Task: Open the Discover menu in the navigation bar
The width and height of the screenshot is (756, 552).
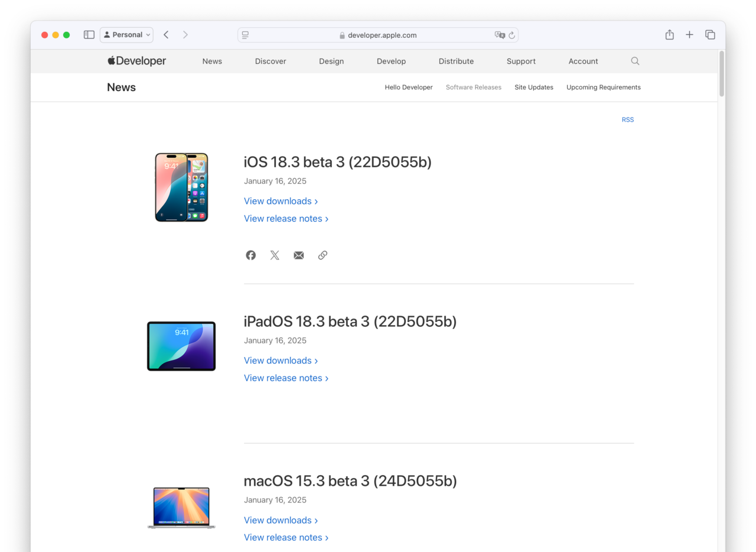Action: (x=271, y=61)
